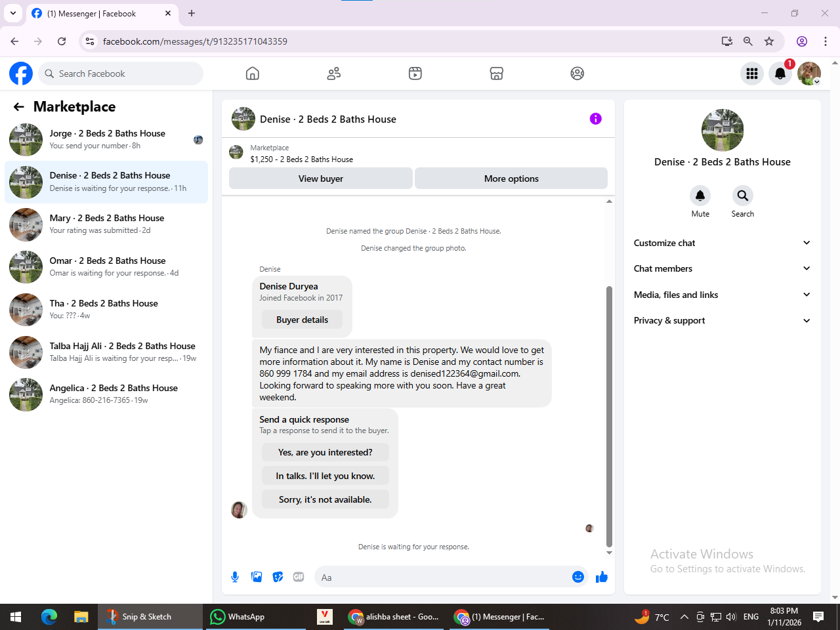The width and height of the screenshot is (840, 630).
Task: Open the Talba Hajj Ali conversation
Action: [106, 352]
